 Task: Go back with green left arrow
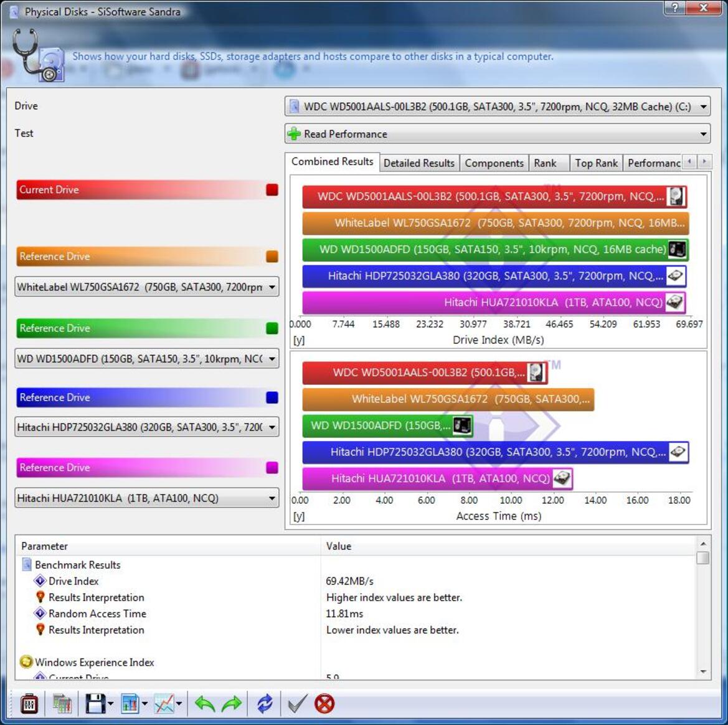(x=205, y=704)
